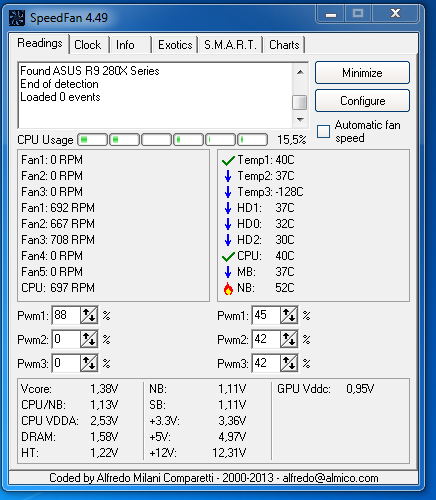Click the left Pwm1 value field
This screenshot has height=500, width=436.
tap(66, 315)
